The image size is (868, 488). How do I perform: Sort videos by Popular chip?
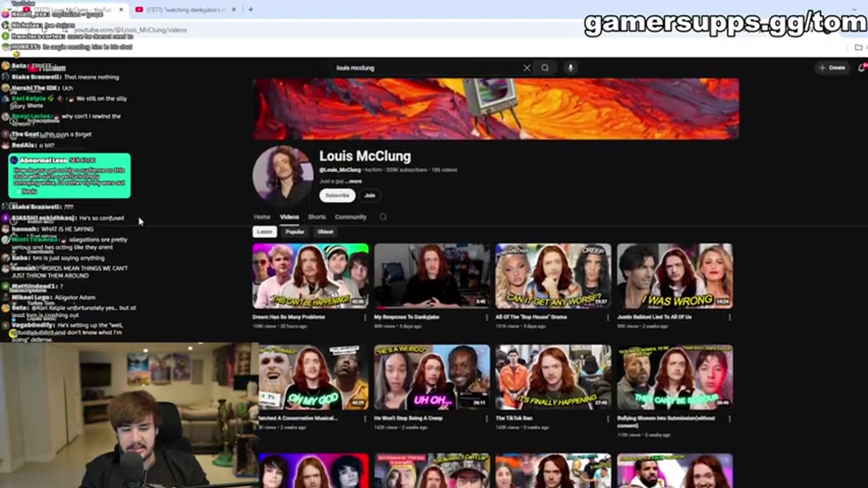click(x=295, y=232)
